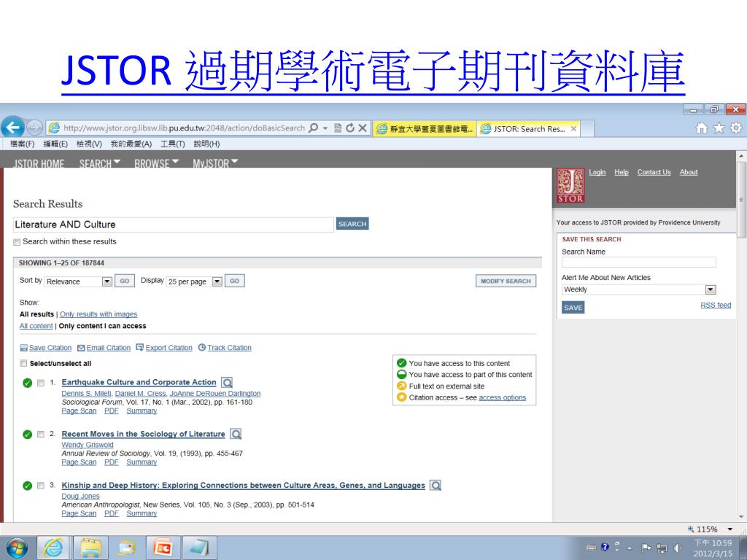Check the box for result 2 Recent Moves

pyautogui.click(x=41, y=435)
